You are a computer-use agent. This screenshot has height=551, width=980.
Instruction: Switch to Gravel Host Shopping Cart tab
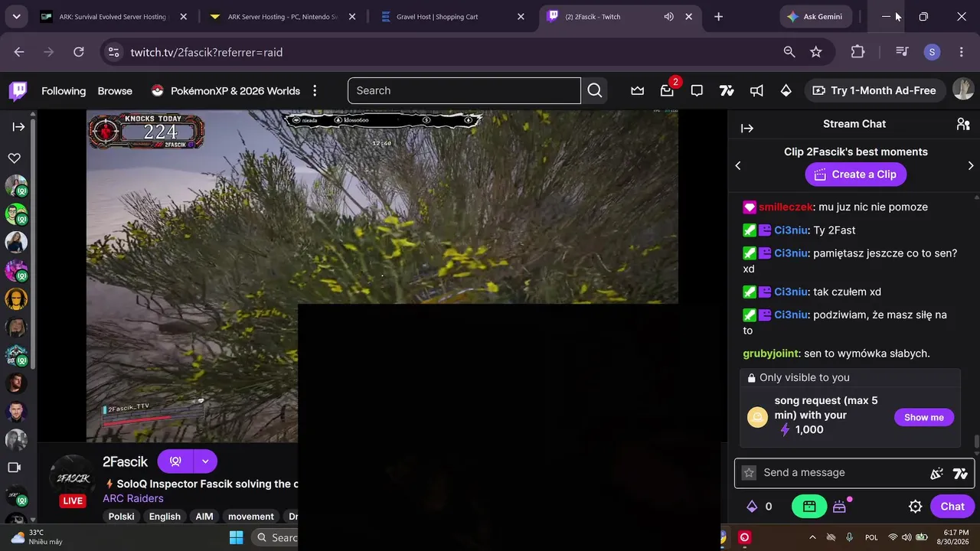452,17
